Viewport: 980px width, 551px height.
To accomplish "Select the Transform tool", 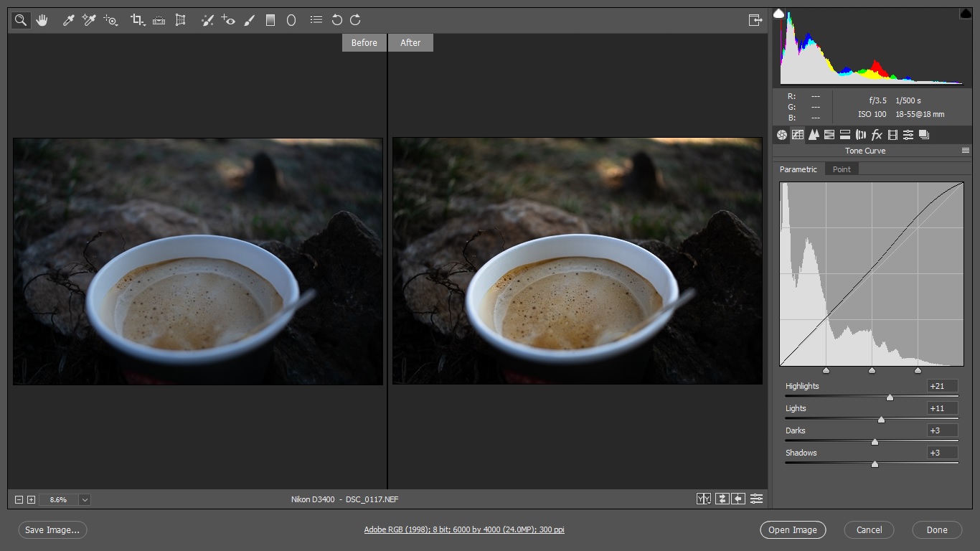I will tap(180, 21).
